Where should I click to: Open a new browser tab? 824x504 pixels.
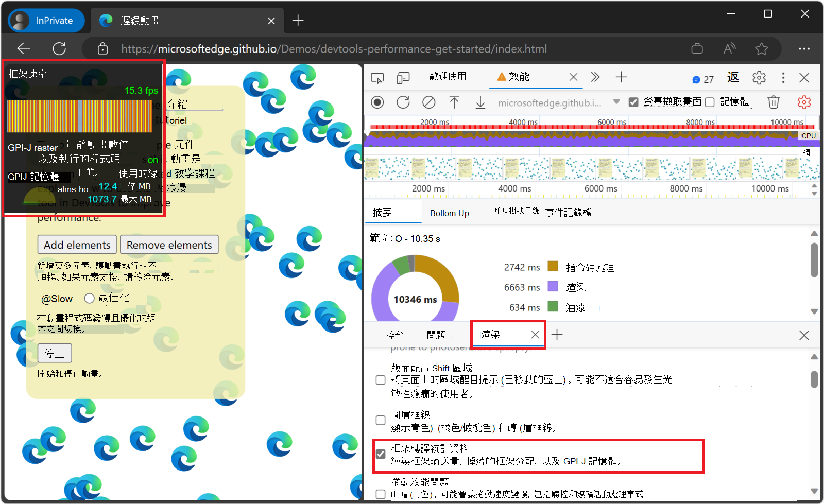[x=298, y=21]
